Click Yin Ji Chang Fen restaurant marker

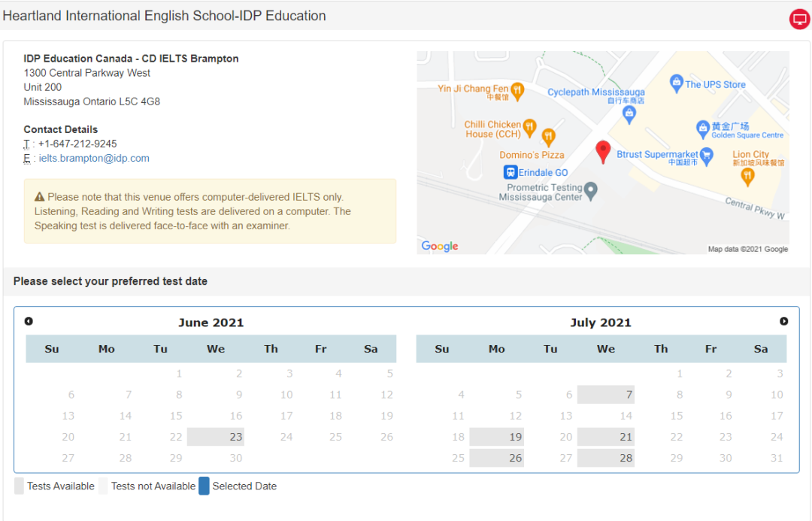(x=517, y=91)
